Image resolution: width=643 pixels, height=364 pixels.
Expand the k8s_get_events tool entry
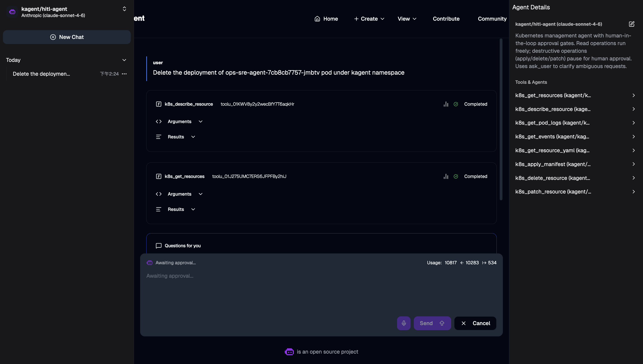[575, 136]
